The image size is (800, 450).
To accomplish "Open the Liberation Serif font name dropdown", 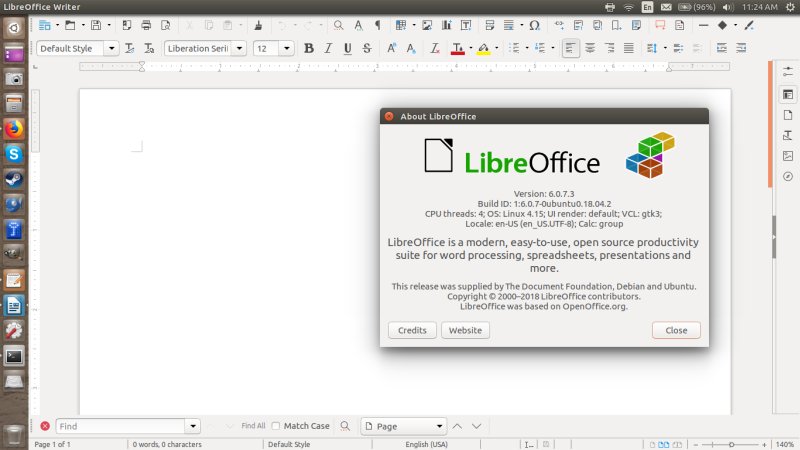I will point(239,48).
